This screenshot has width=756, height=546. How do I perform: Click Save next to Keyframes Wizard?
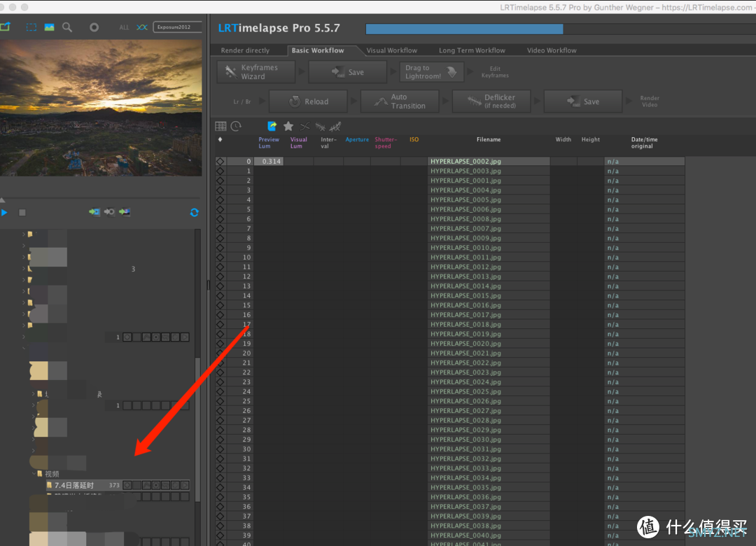[x=348, y=72]
